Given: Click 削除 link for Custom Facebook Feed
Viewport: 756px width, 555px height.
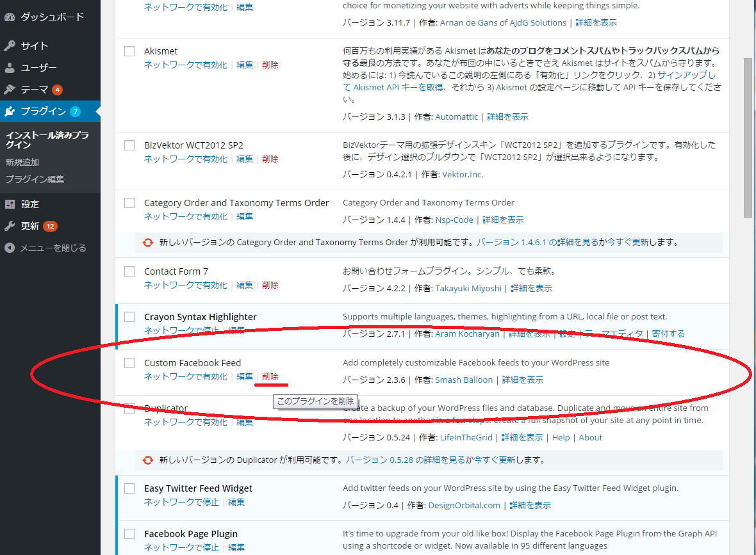Looking at the screenshot, I should pos(270,377).
